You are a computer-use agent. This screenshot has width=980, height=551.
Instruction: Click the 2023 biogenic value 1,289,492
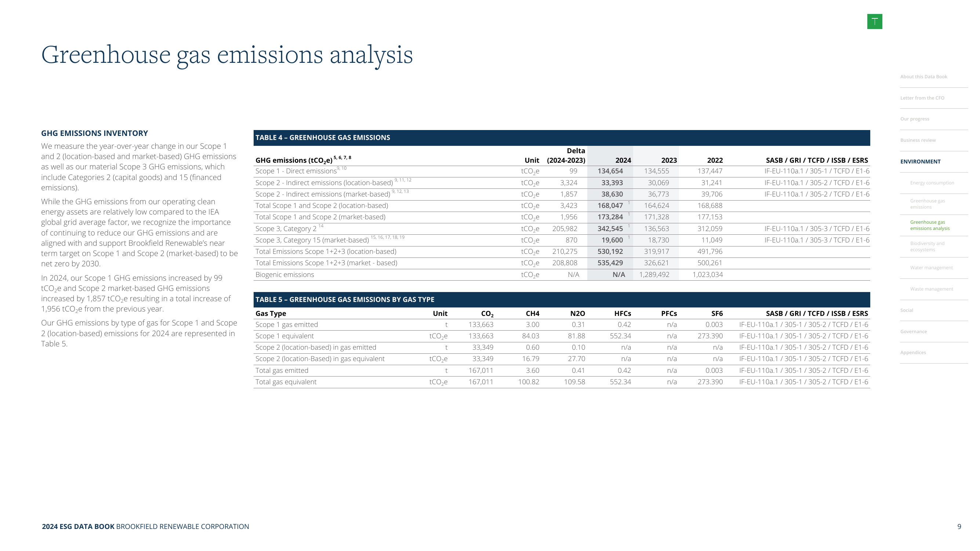(x=654, y=274)
